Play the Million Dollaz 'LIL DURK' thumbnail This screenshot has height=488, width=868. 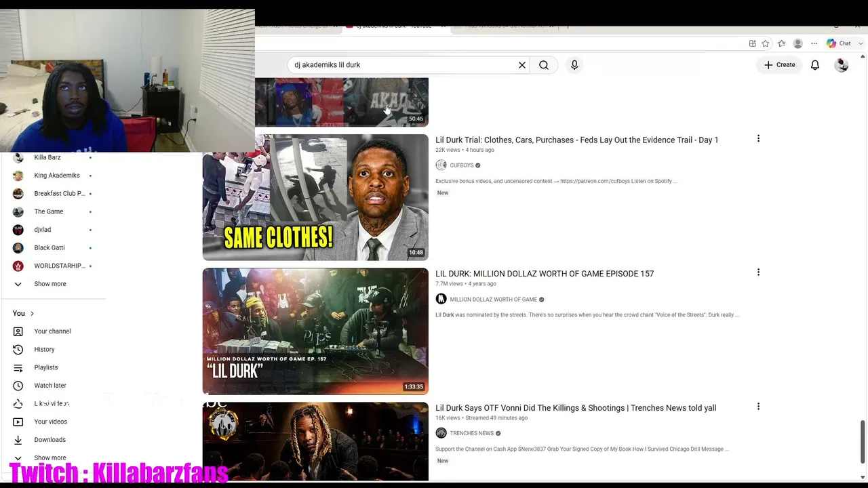pos(315,331)
